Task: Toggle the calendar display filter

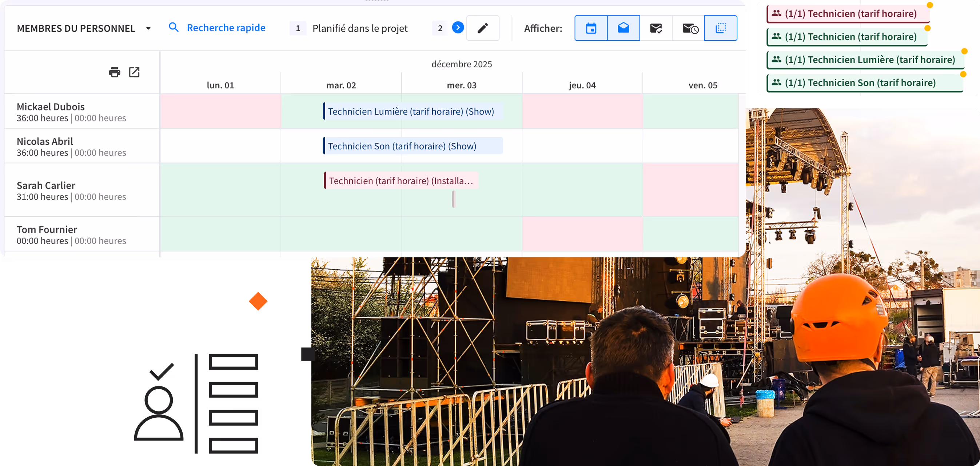Action: pos(590,28)
